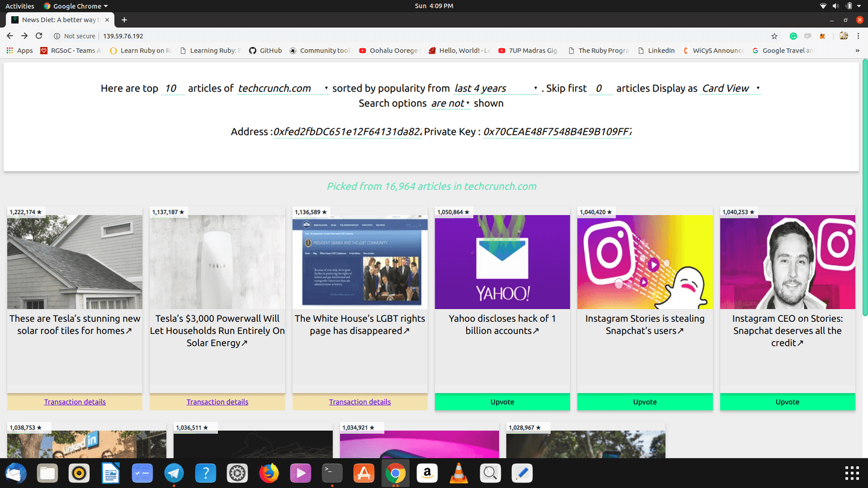This screenshot has height=488, width=868.
Task: Open the RGSoC - Teams bookmark
Action: click(71, 51)
